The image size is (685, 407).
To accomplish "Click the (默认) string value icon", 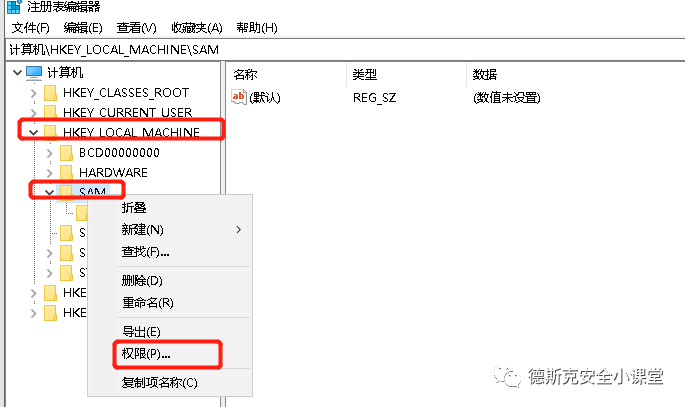I will coord(240,97).
